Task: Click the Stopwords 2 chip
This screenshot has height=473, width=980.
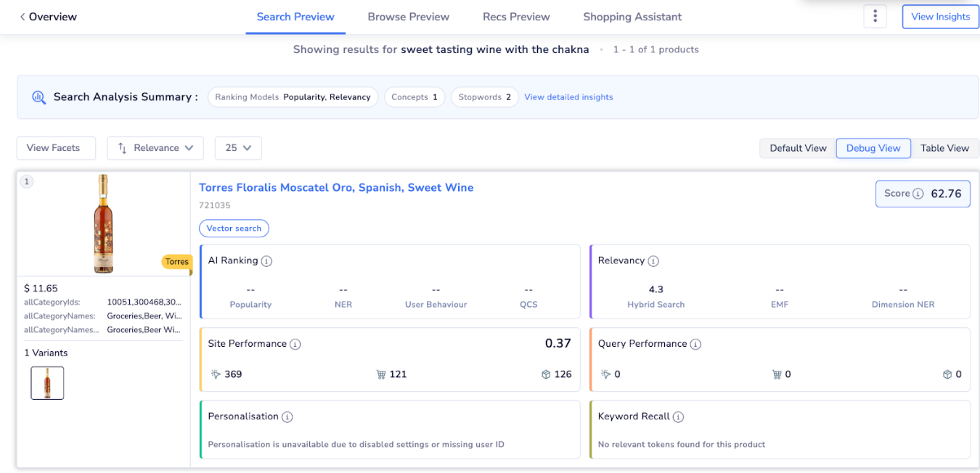Action: click(x=484, y=97)
